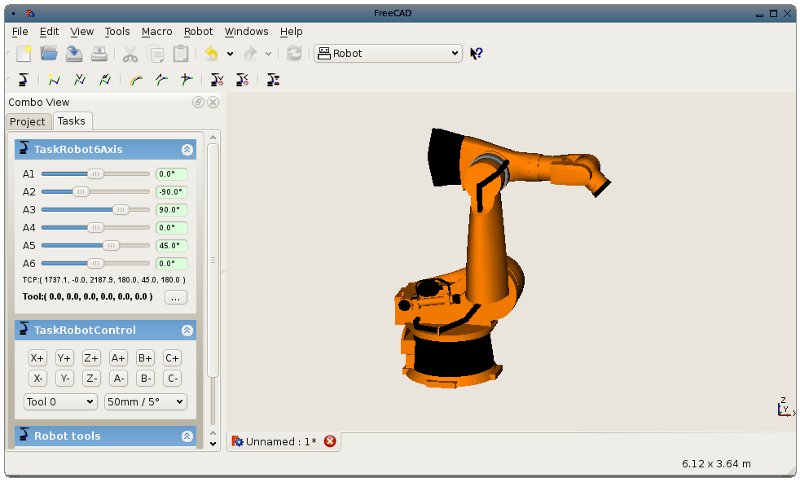Collapse the Robot tools panel

[187, 436]
